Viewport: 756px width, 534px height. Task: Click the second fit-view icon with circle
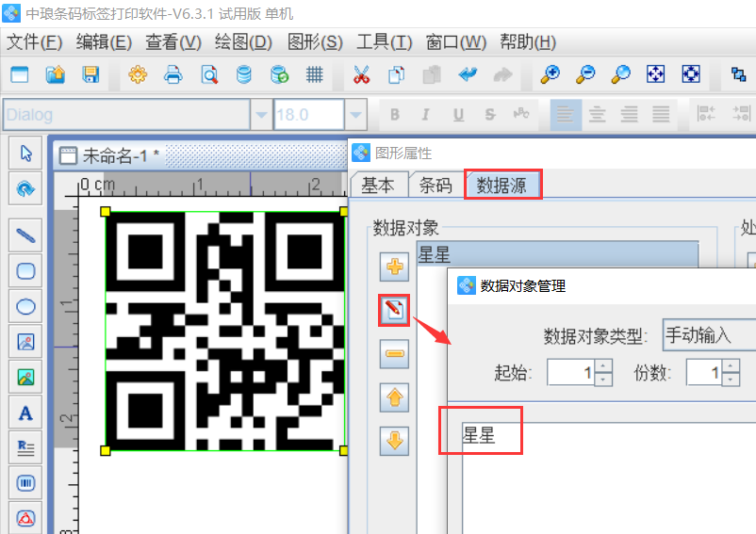tap(691, 74)
